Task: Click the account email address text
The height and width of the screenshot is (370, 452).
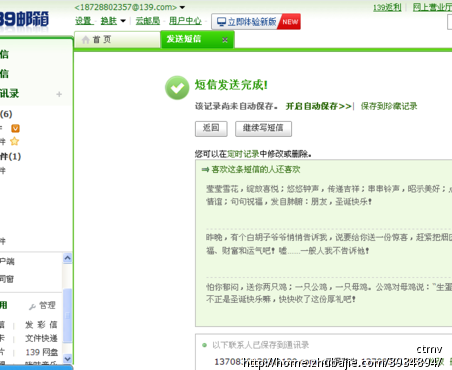Action: tap(126, 7)
